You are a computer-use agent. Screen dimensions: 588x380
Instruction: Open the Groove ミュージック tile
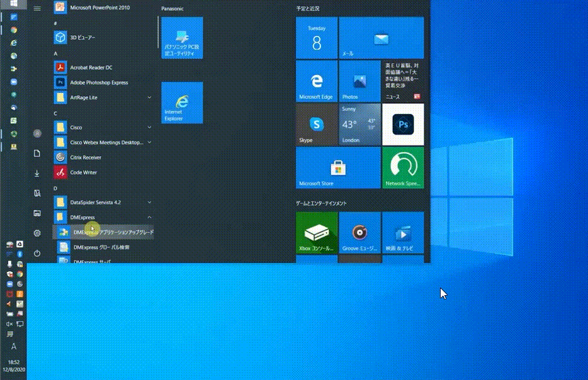[x=360, y=233]
